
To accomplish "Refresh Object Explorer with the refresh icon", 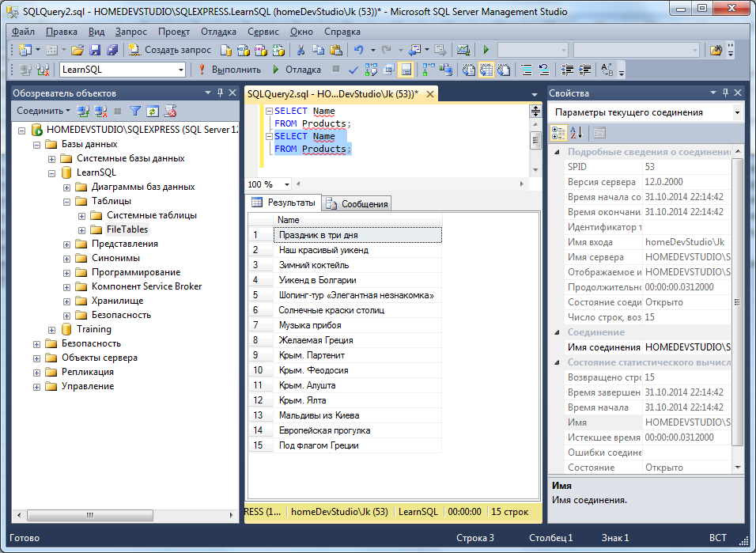I will (x=153, y=112).
